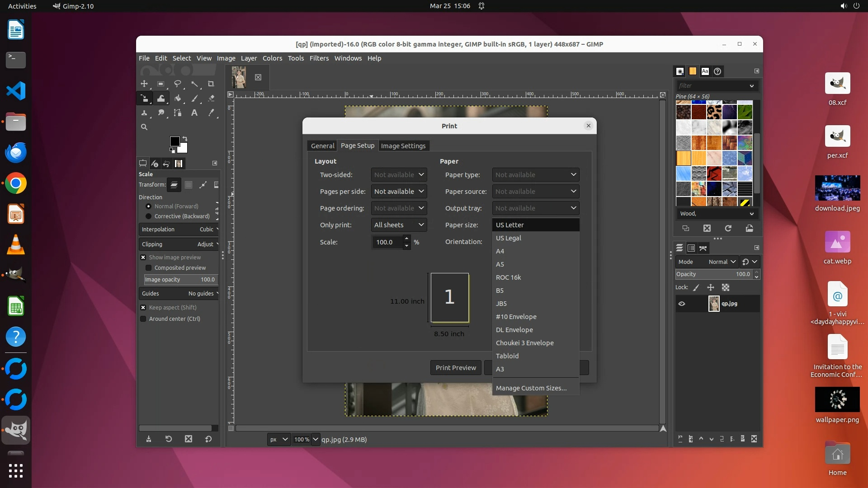Open the Filters menu
The image size is (868, 488).
tap(319, 58)
